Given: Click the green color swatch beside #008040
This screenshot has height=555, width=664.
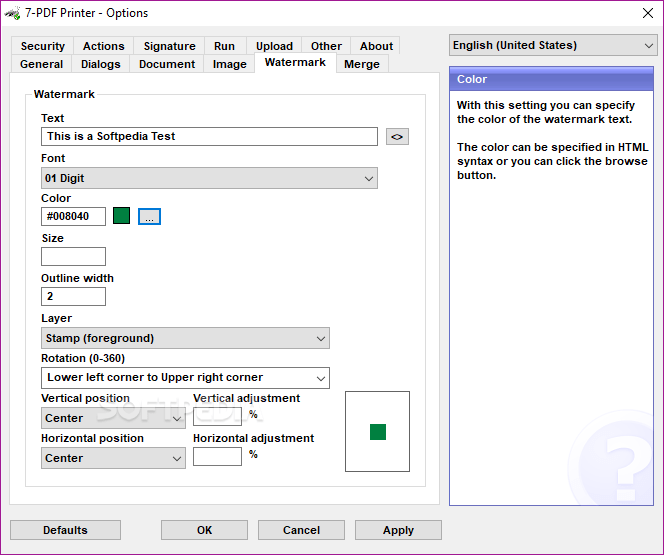Looking at the screenshot, I should point(122,215).
